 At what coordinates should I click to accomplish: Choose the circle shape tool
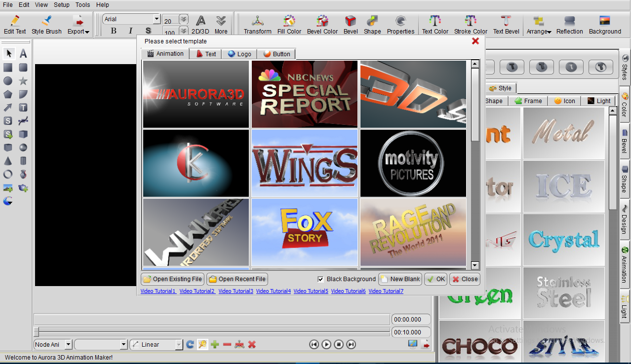point(8,81)
